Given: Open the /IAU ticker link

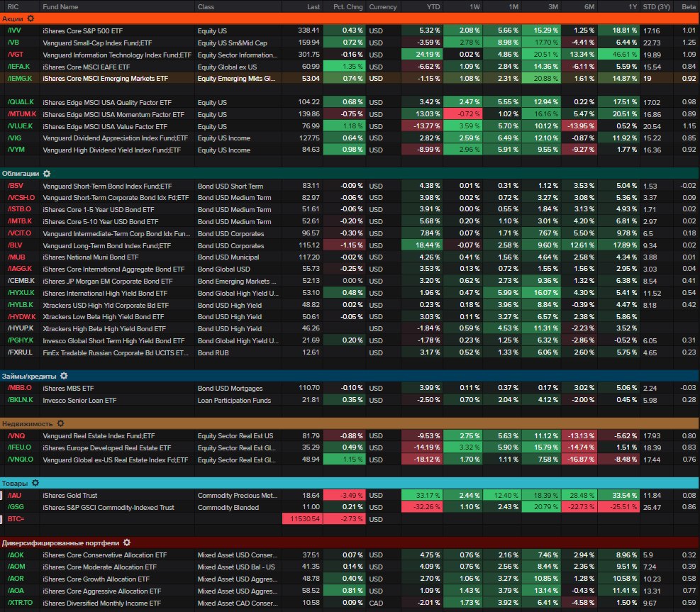Looking at the screenshot, I should 14,495.
